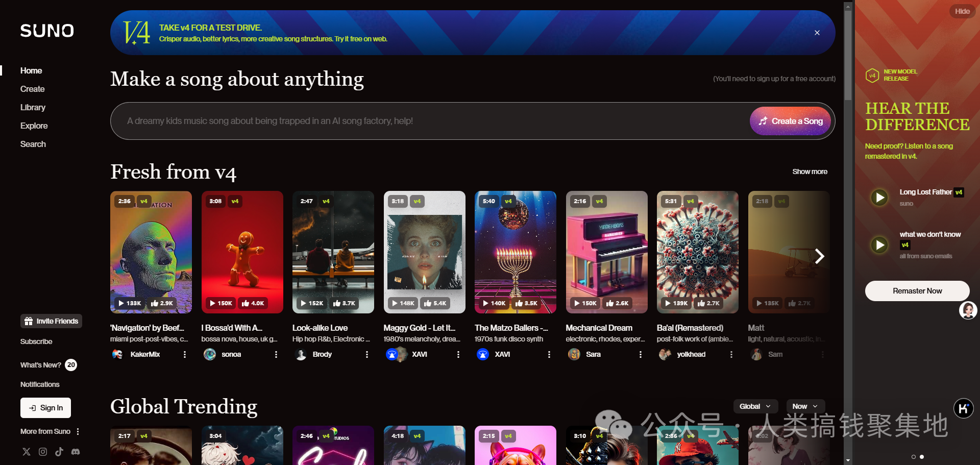Viewport: 980px width, 465px height.
Task: Play the Long Lost Father song
Action: pos(879,198)
